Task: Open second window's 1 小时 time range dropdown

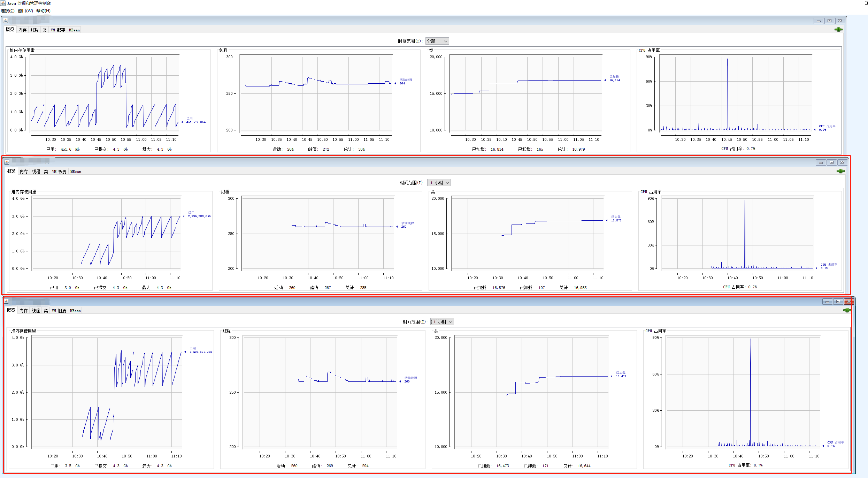Action: (439, 183)
